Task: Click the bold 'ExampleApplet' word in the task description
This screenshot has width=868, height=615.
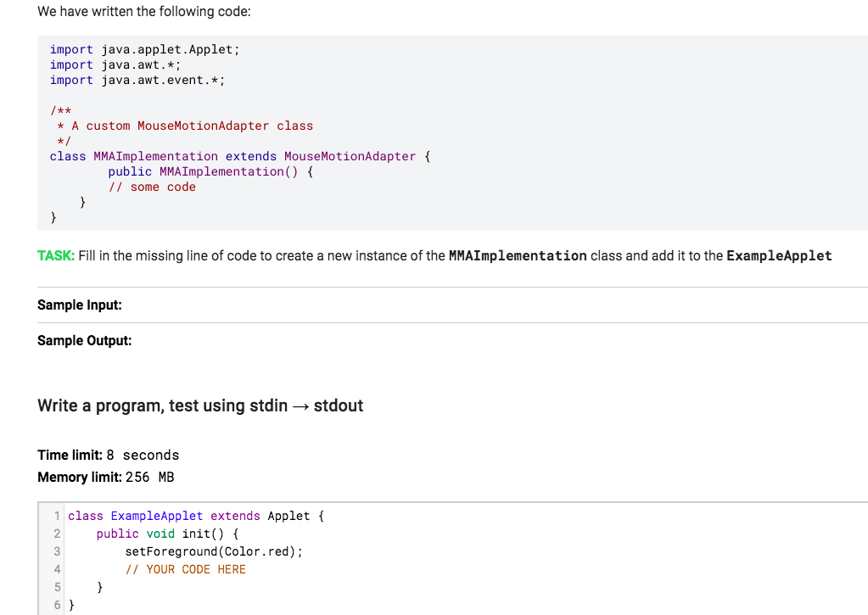Action: (779, 255)
